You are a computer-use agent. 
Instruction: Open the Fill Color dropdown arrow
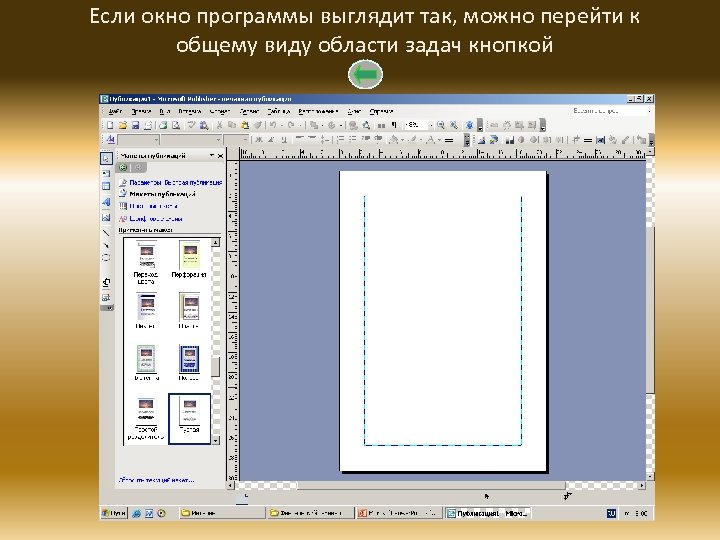[x=403, y=140]
